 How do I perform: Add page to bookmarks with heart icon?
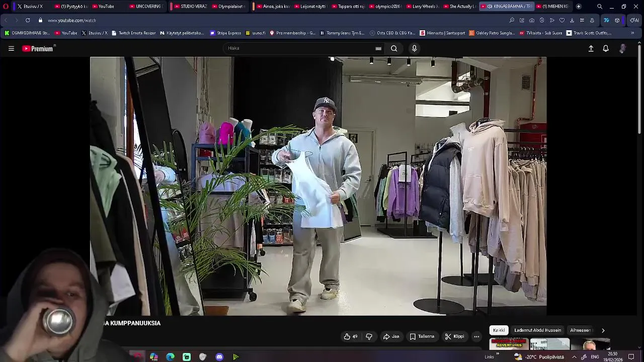[x=562, y=20]
